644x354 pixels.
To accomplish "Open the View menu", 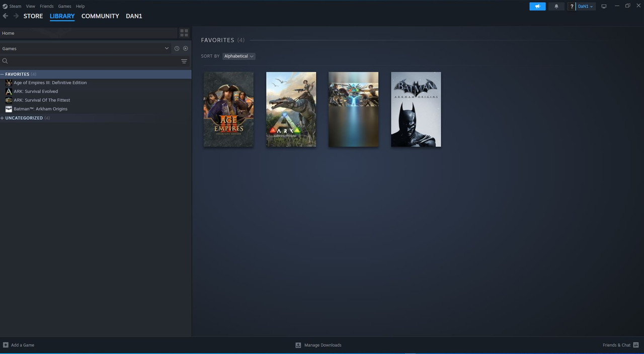I will (x=31, y=7).
